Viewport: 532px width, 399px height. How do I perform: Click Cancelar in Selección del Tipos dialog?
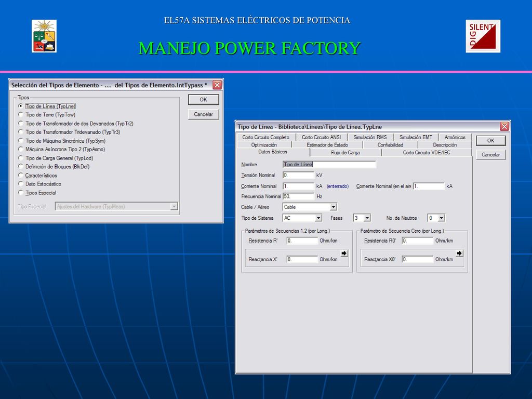203,114
